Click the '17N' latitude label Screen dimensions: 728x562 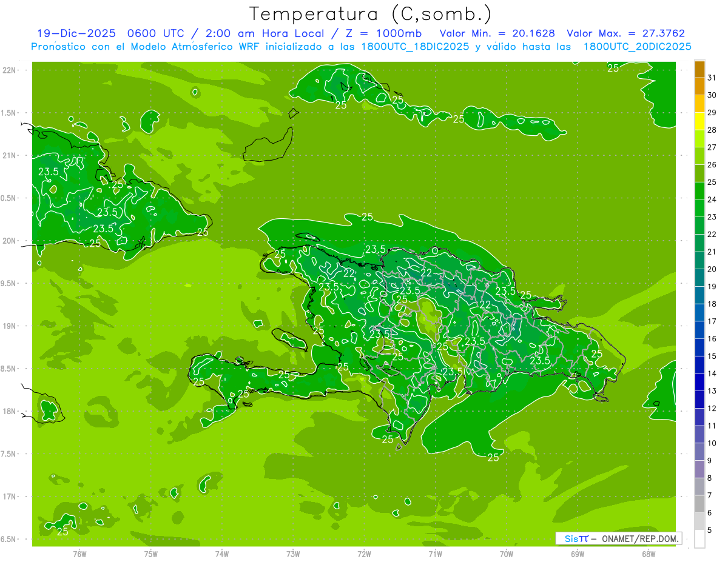click(10, 497)
